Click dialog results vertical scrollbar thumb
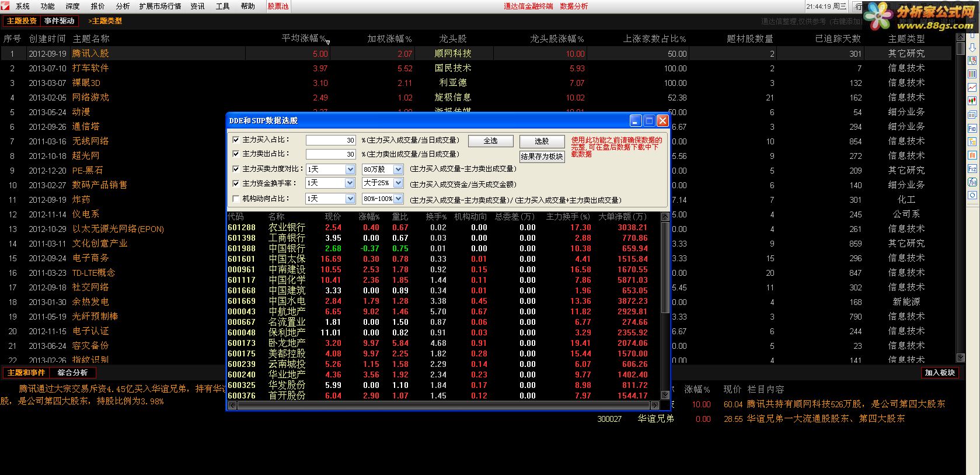 [x=665, y=267]
